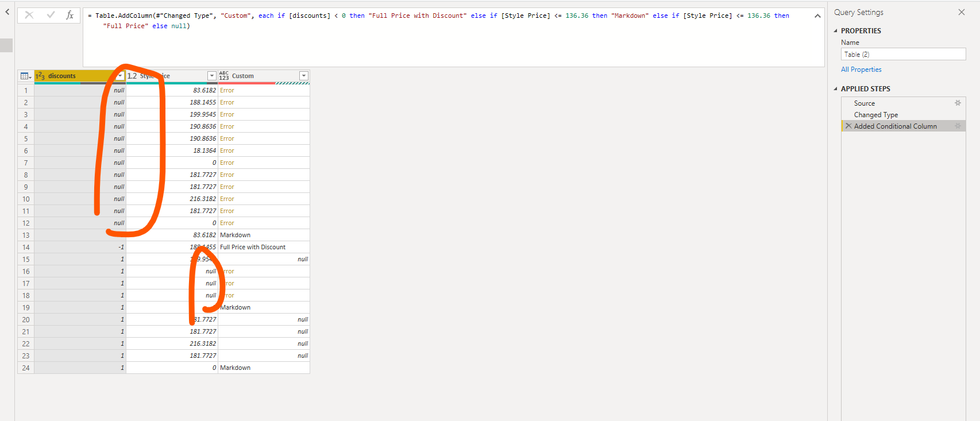Image resolution: width=980 pixels, height=421 pixels.
Task: Select the discounts column header
Action: coord(80,76)
